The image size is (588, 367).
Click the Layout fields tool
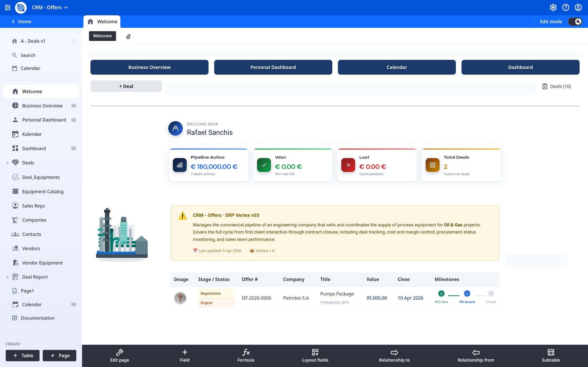tap(315, 356)
